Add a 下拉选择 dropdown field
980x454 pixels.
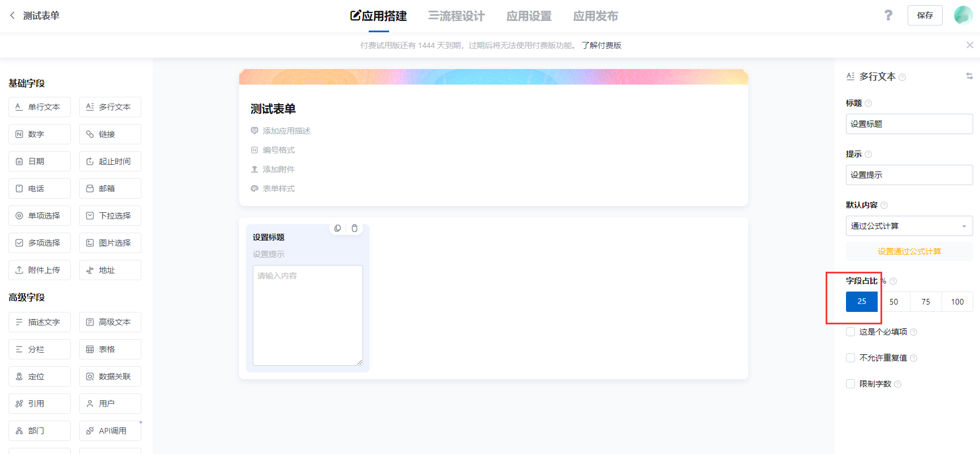(110, 216)
